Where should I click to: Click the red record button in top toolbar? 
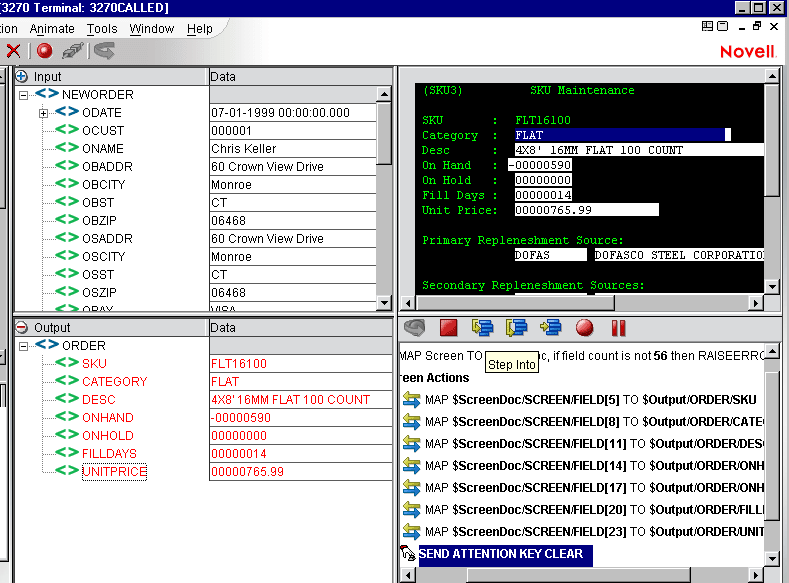(45, 50)
